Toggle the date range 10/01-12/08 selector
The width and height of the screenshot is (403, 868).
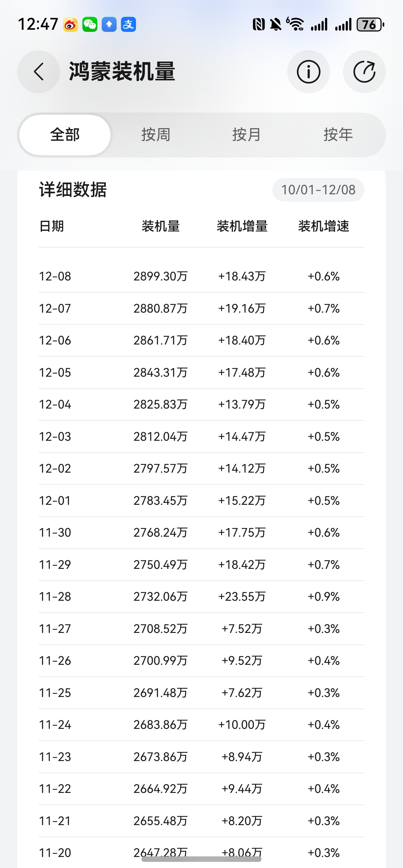[x=318, y=190]
